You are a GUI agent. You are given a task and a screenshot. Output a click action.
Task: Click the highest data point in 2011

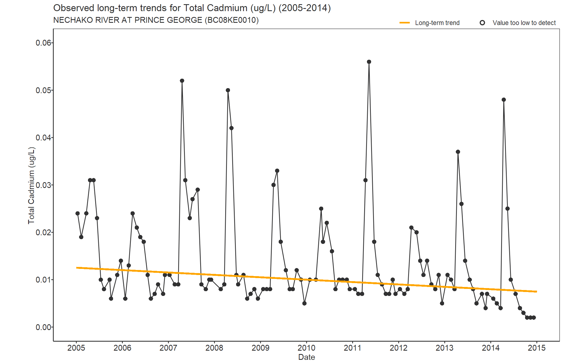(369, 62)
